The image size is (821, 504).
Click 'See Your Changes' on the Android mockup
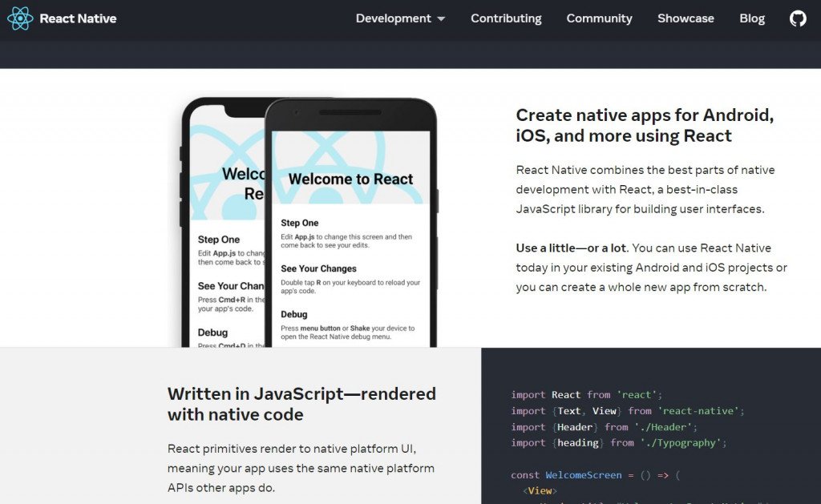(x=318, y=268)
